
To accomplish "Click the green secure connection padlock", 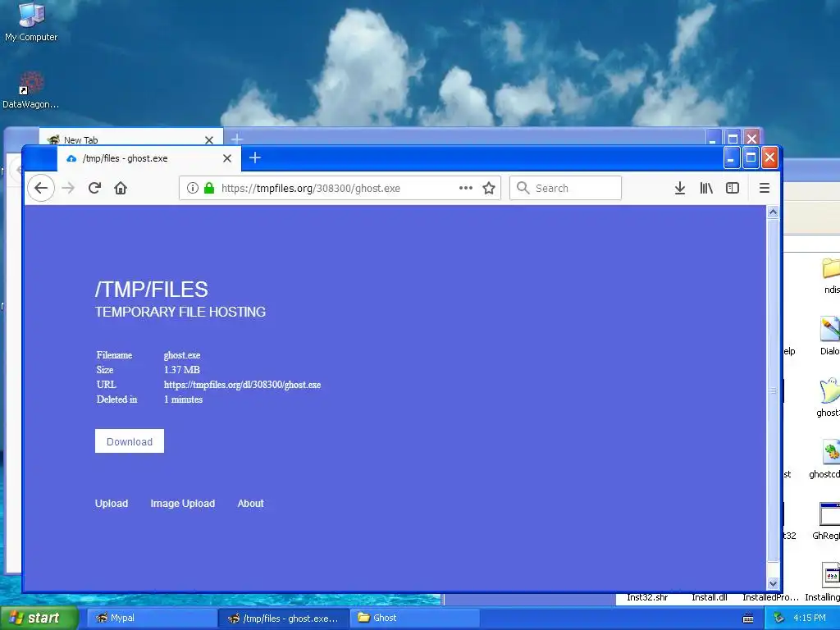I will click(x=209, y=188).
